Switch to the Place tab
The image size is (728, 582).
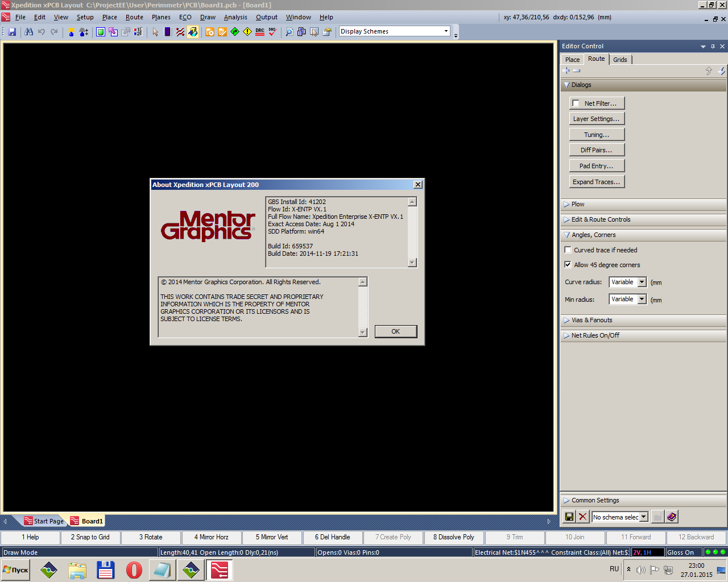[573, 60]
